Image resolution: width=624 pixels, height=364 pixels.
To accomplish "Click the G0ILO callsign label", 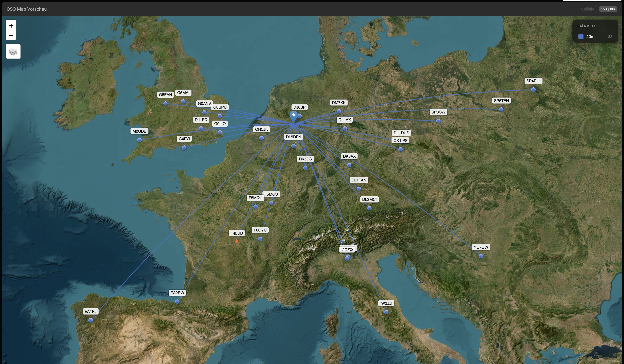I will pyautogui.click(x=220, y=124).
